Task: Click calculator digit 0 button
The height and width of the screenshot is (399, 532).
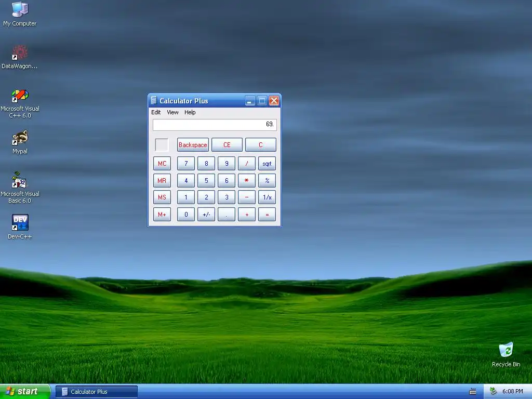Action: (x=186, y=215)
